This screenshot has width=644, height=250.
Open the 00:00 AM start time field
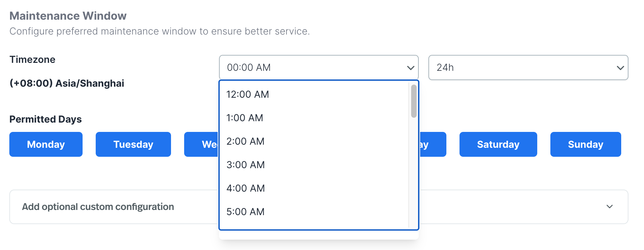point(311,68)
